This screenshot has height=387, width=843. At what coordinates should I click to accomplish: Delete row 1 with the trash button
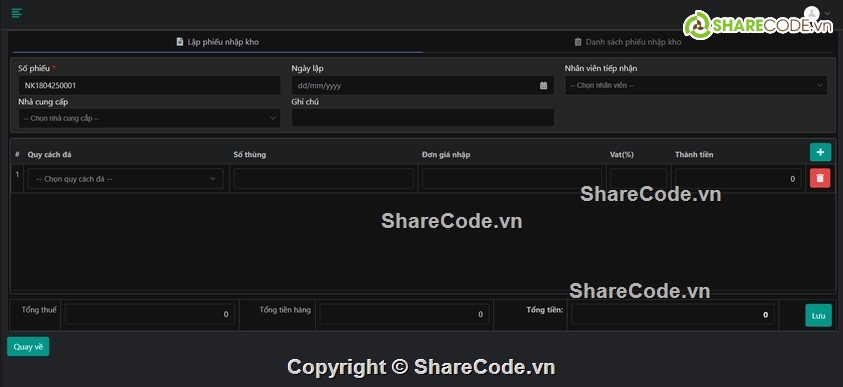(x=820, y=178)
